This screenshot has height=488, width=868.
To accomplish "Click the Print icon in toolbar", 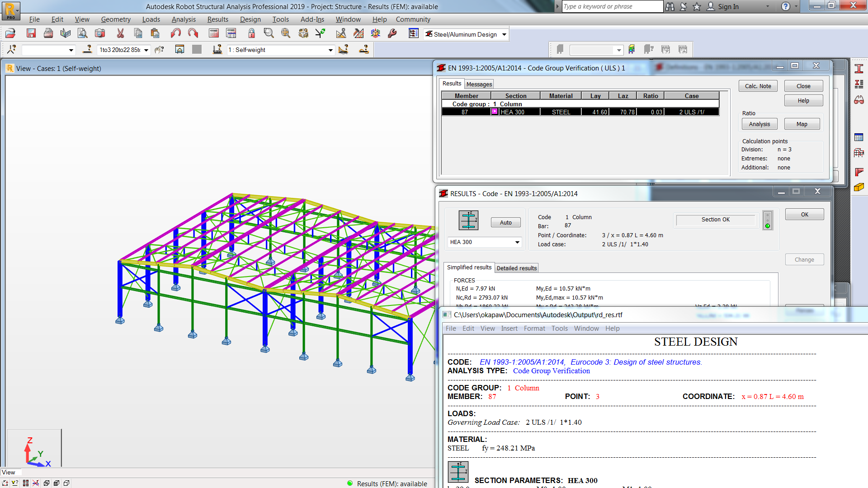I will [x=48, y=33].
